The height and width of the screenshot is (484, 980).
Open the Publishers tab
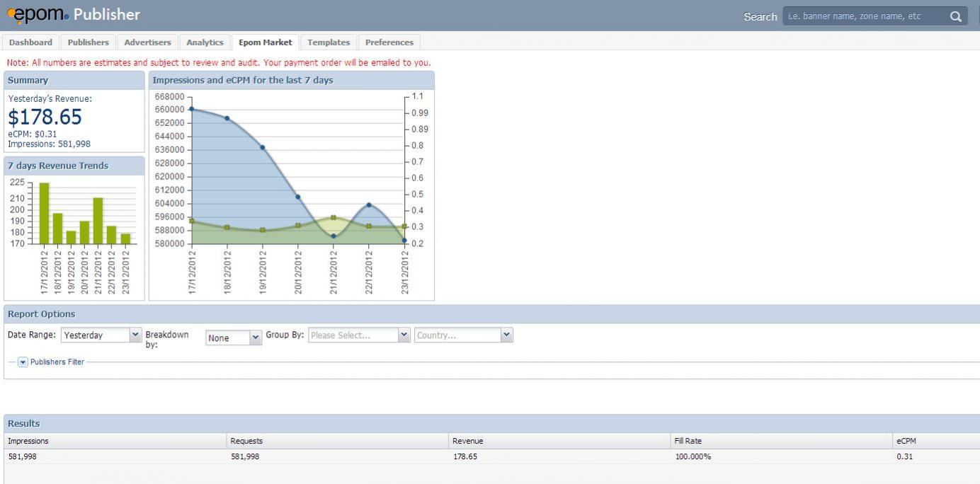pyautogui.click(x=88, y=42)
